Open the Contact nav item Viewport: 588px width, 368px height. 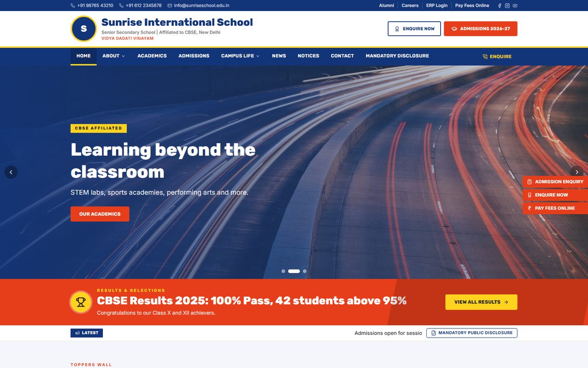(x=342, y=56)
